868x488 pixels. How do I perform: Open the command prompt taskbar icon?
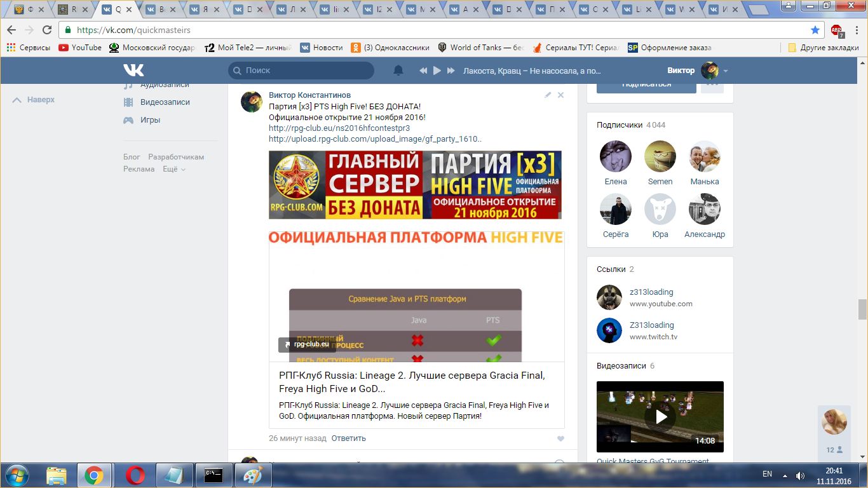click(x=213, y=475)
